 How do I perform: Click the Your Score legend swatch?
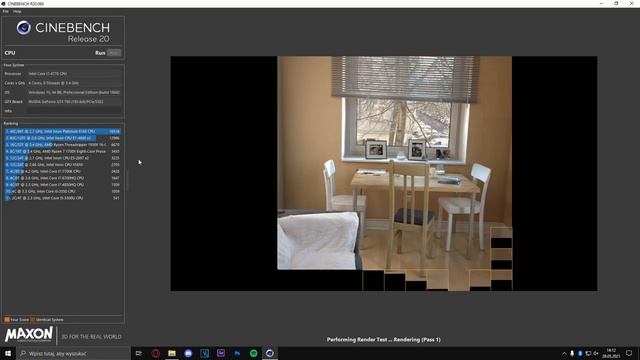click(7, 320)
